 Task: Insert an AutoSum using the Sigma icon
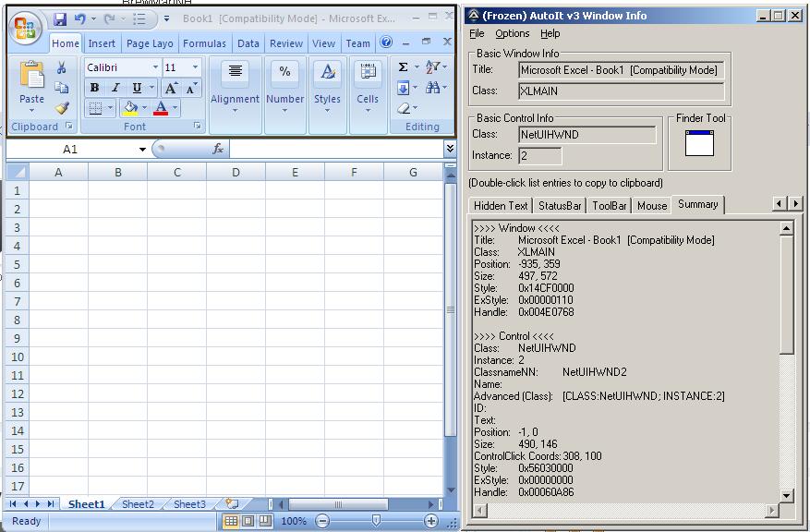403,66
